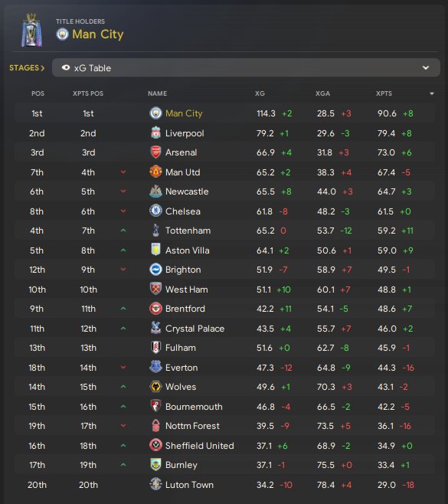The image size is (448, 504).
Task: Expand the xG Table dropdown chevron
Action: (x=426, y=68)
